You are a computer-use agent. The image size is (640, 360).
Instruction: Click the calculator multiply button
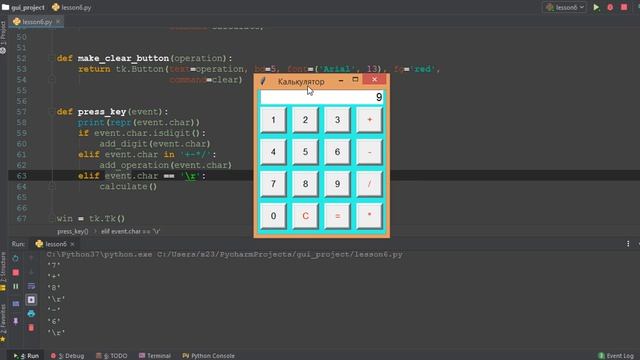pos(369,216)
